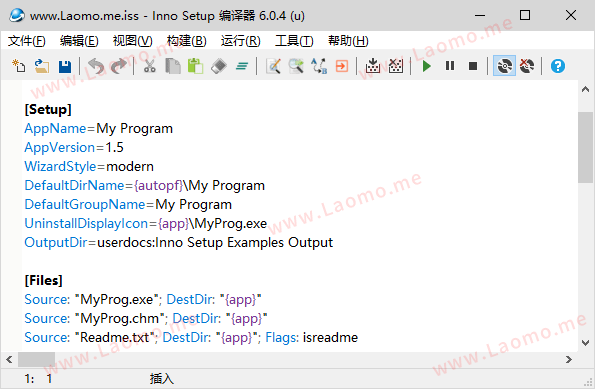Click the horizontal scrollbar left arrow
The image size is (595, 389).
[9, 359]
